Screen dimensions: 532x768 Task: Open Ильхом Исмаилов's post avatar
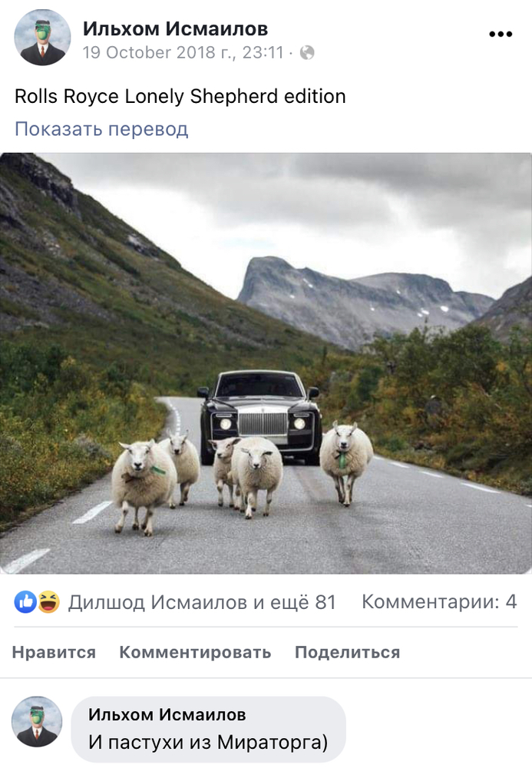pos(42,38)
